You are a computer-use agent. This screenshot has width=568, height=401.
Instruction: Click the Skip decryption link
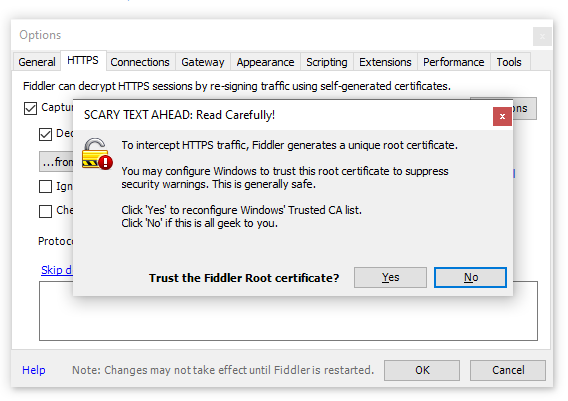click(57, 270)
